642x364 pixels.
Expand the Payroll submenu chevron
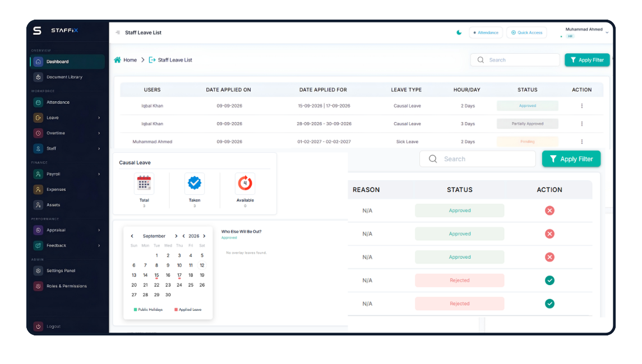99,174
